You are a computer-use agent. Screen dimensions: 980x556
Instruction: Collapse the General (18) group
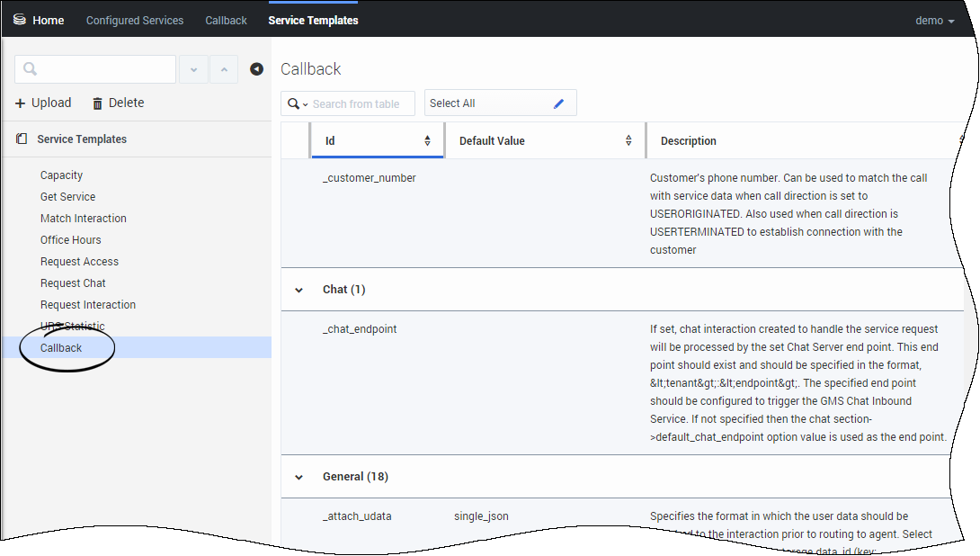pos(298,477)
